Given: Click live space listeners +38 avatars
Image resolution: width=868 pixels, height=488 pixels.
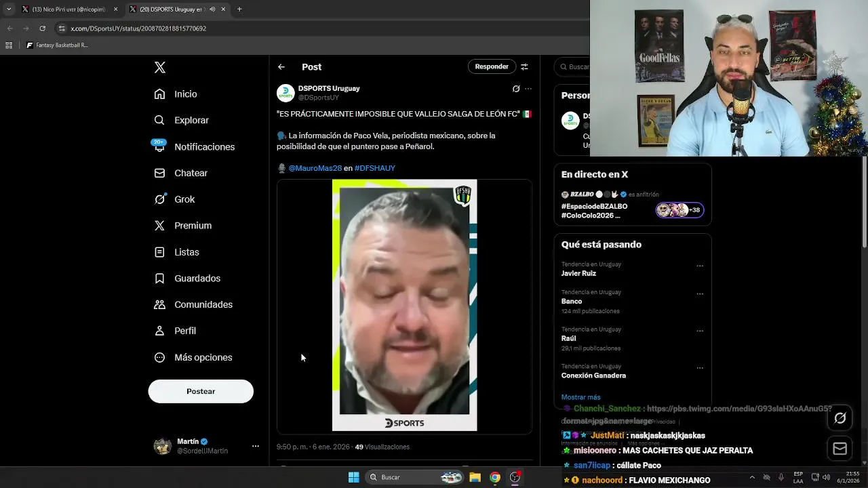Looking at the screenshot, I should [x=679, y=210].
